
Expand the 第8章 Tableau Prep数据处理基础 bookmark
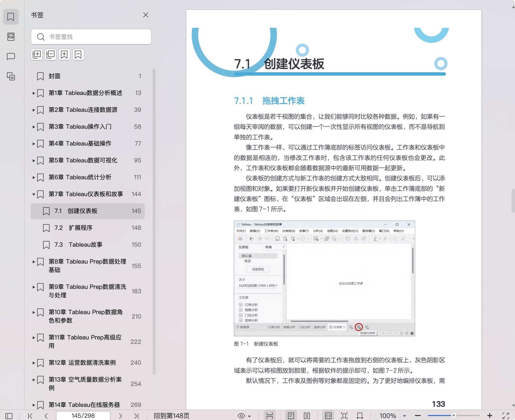tap(33, 262)
